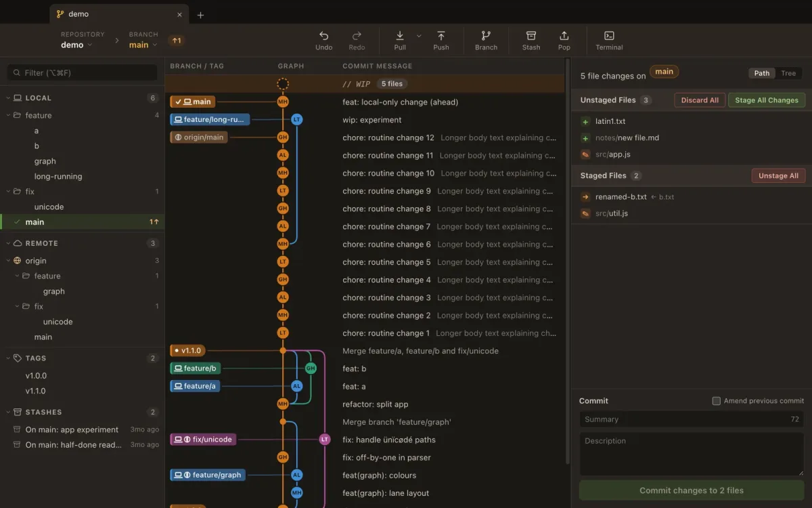Click the v1.1.0 tag label in graph
Screen dimensions: 812x508
click(x=187, y=351)
